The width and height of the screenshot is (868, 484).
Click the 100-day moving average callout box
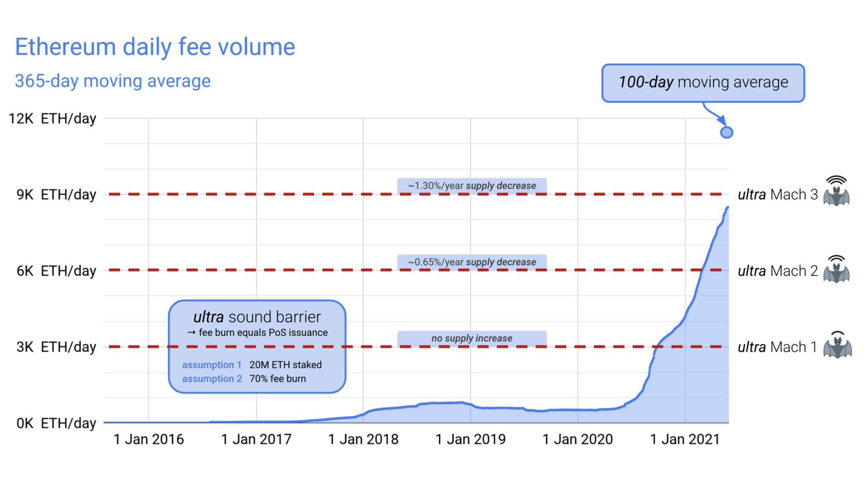tap(703, 83)
